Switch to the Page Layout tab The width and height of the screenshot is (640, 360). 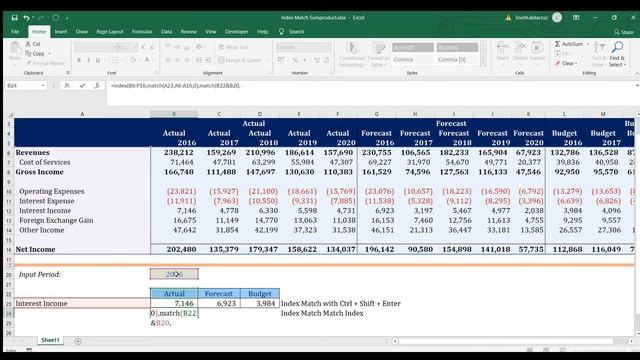(110, 31)
